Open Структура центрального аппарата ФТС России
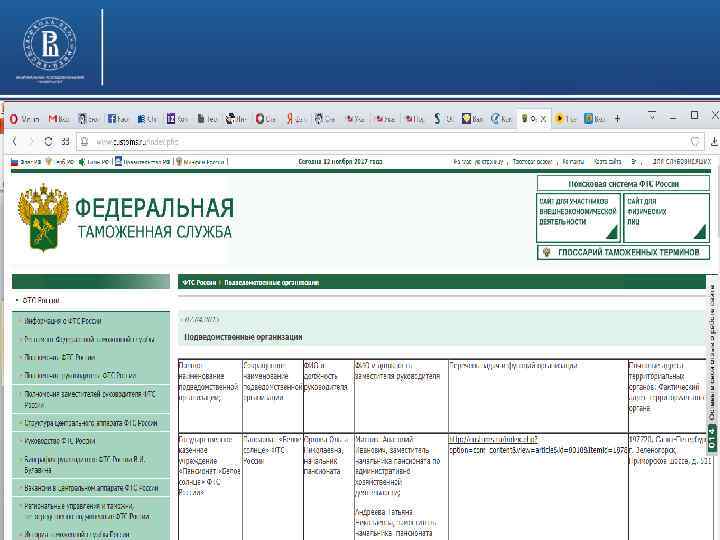Image resolution: width=720 pixels, height=540 pixels. pyautogui.click(x=90, y=423)
